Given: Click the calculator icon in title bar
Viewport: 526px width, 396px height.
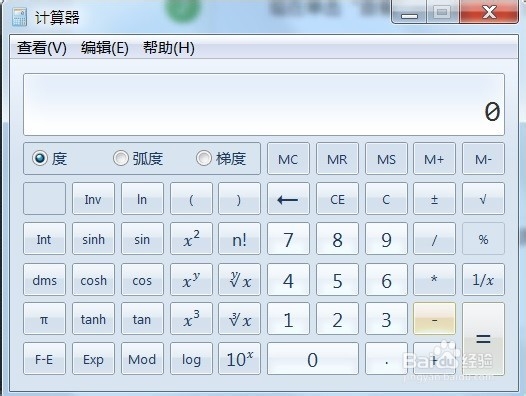Looking at the screenshot, I should [x=19, y=17].
